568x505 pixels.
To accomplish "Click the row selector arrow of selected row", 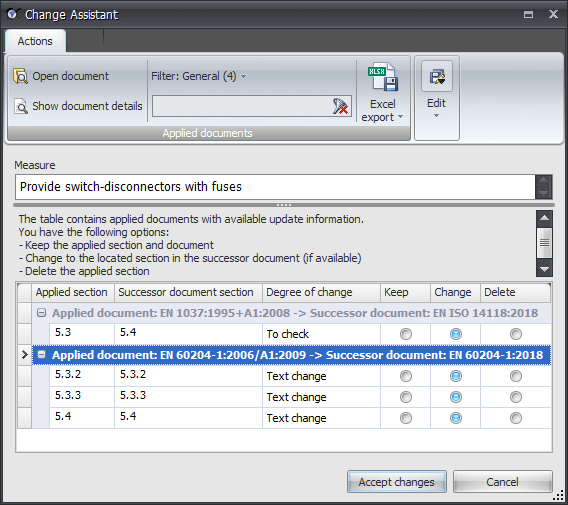I will tap(24, 355).
